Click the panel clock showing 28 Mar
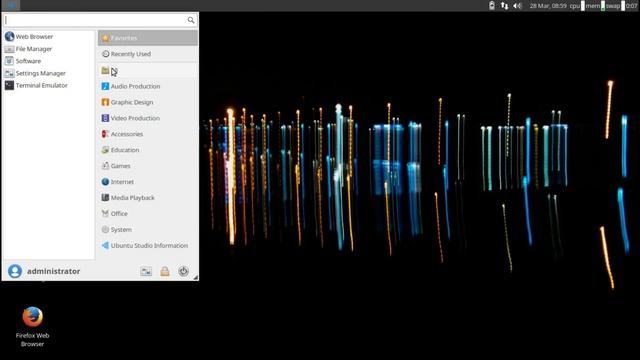Image resolution: width=640 pixels, height=360 pixels. [x=548, y=6]
